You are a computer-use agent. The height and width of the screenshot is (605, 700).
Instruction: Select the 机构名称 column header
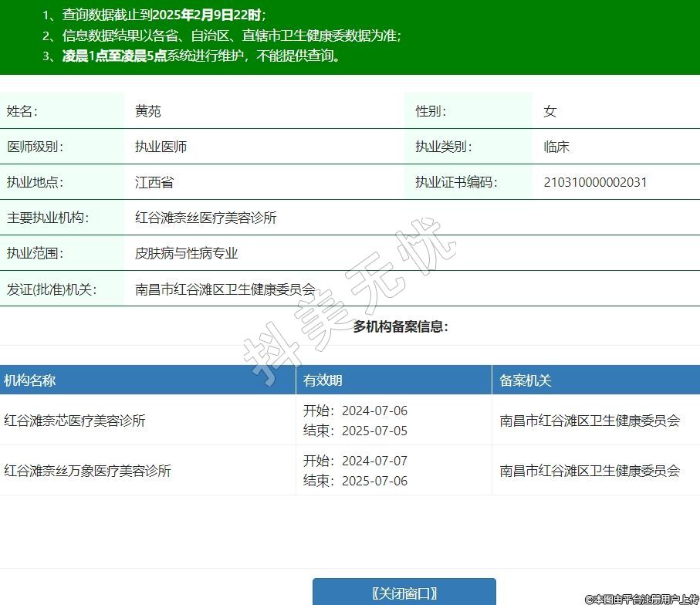click(30, 380)
